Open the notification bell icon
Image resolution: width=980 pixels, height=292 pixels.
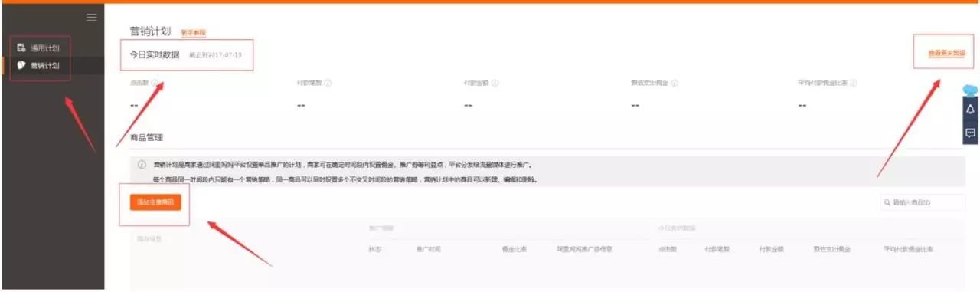971,110
